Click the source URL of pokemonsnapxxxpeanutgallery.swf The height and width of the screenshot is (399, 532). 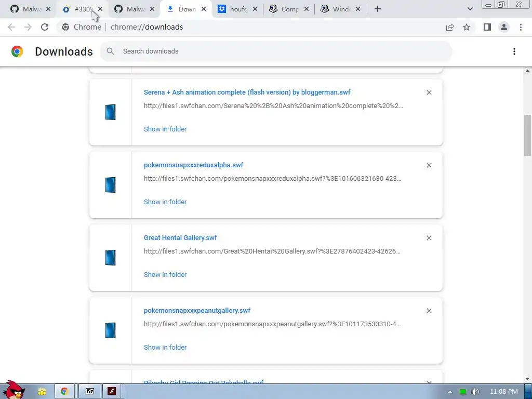tap(272, 324)
